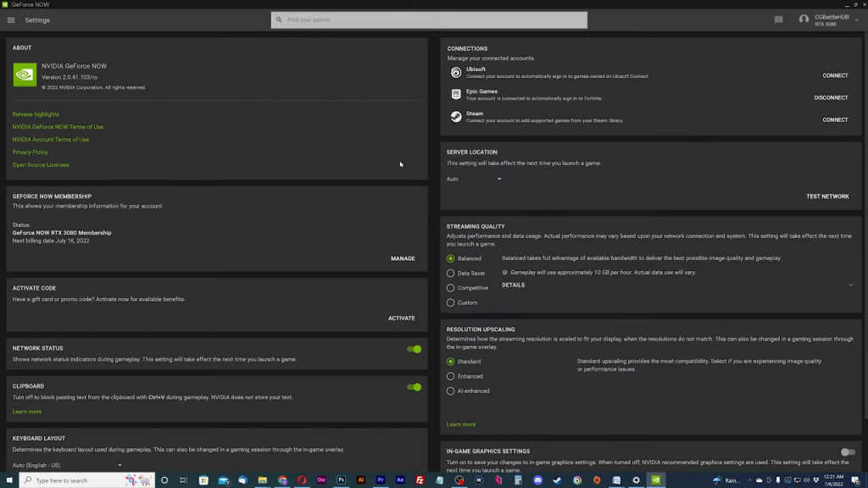
Task: Open NVIDIA Account Terms of Use link
Action: [51, 140]
